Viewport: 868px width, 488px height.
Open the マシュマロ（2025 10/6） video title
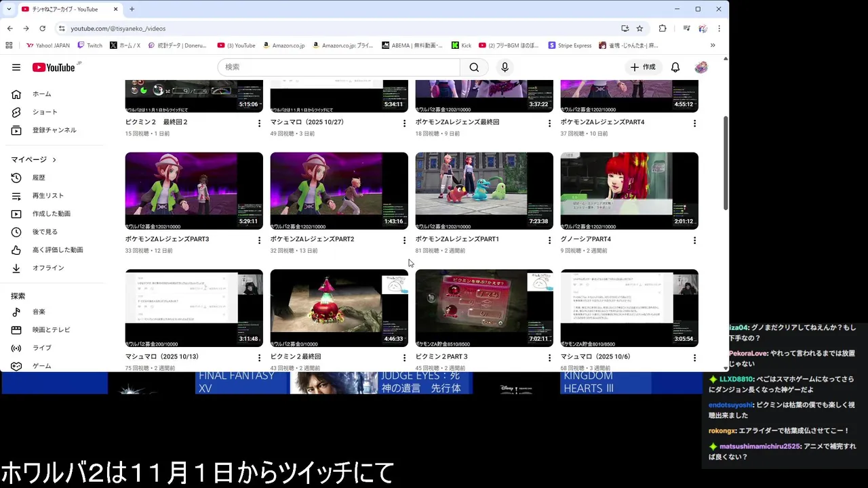[x=595, y=357]
